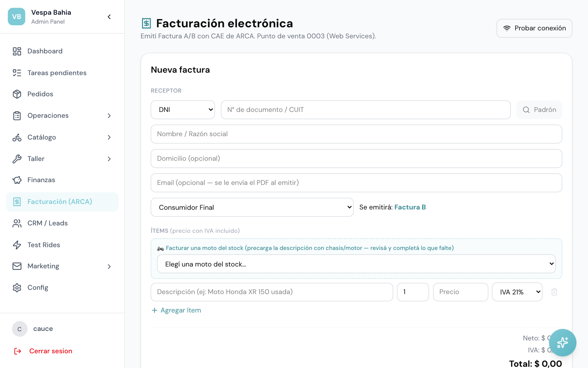Click the wifi icon in Probar conexión

pos(507,28)
